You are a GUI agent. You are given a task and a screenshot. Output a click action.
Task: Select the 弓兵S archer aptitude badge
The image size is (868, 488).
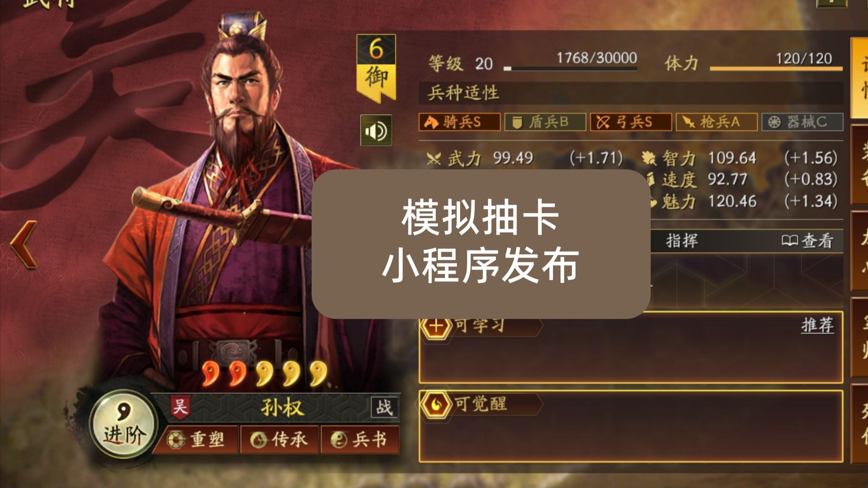[631, 122]
